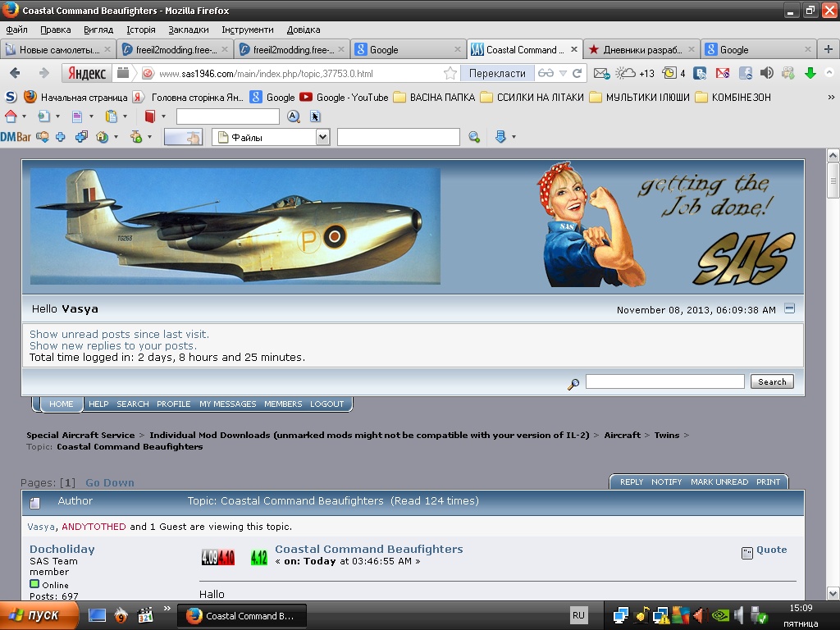
Task: Open the Windows пуск start button
Action: pyautogui.click(x=39, y=615)
